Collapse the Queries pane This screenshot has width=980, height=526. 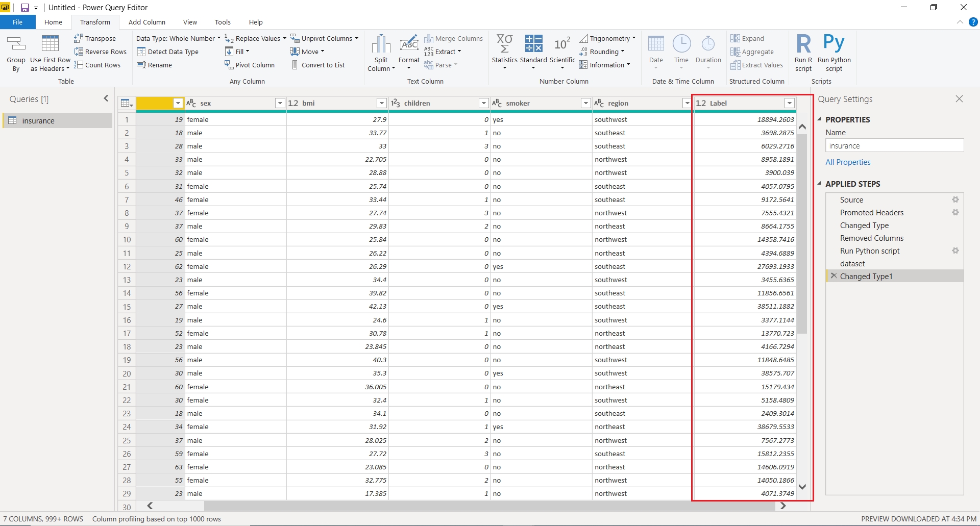click(x=106, y=98)
